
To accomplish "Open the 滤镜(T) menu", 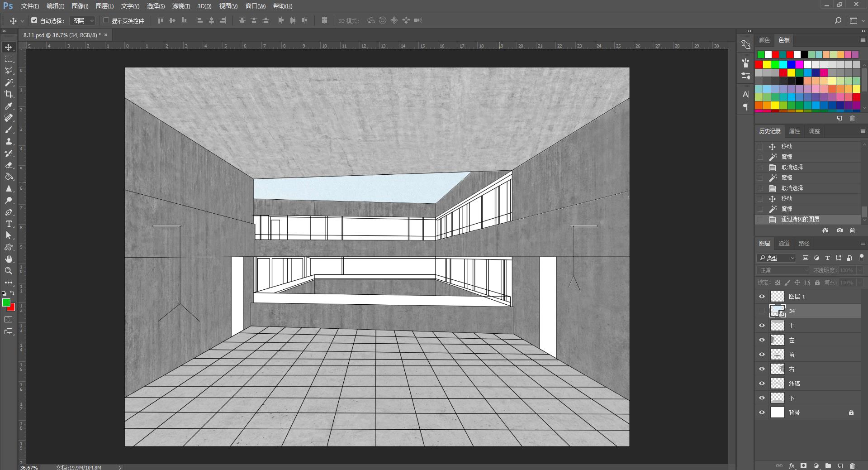I will pos(181,6).
